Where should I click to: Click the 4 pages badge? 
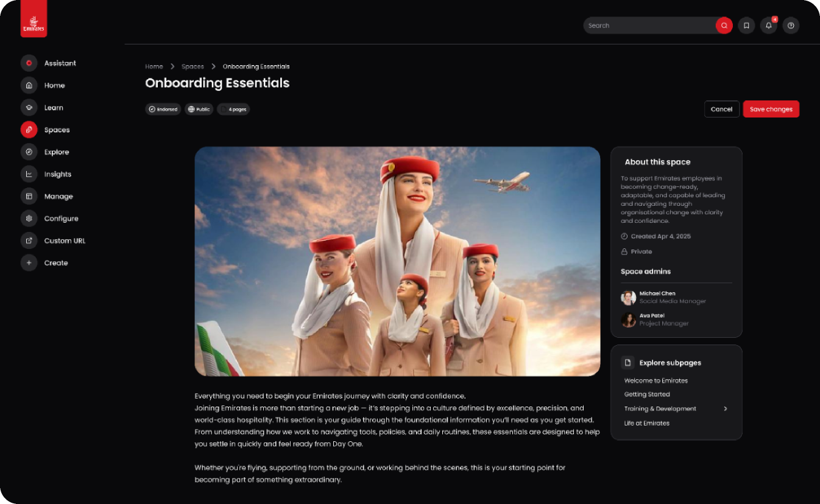[233, 110]
